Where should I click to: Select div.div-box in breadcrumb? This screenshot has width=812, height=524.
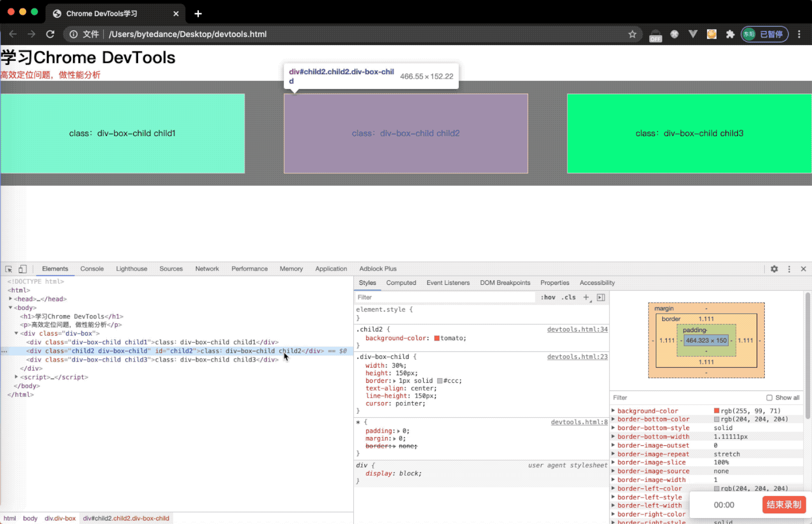pyautogui.click(x=60, y=518)
